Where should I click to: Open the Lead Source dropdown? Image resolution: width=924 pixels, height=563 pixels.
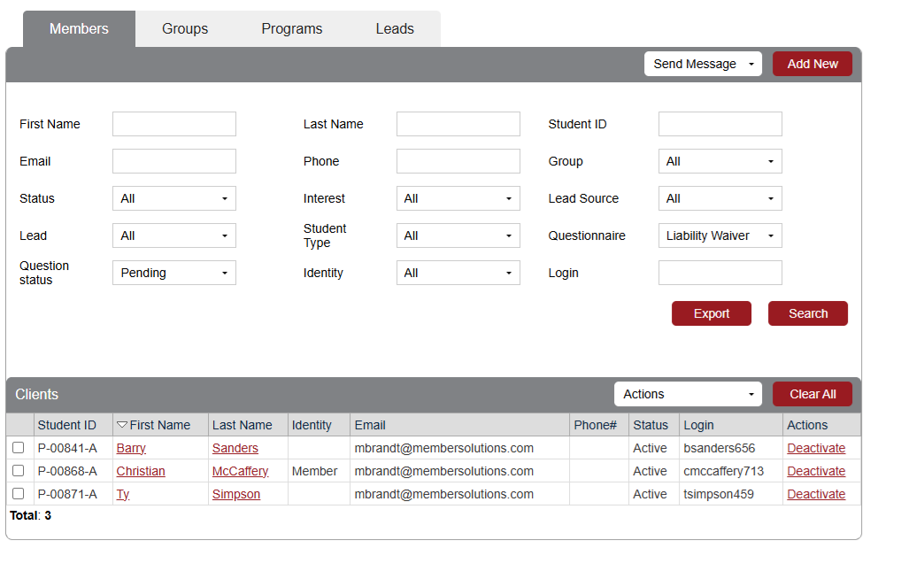point(720,198)
